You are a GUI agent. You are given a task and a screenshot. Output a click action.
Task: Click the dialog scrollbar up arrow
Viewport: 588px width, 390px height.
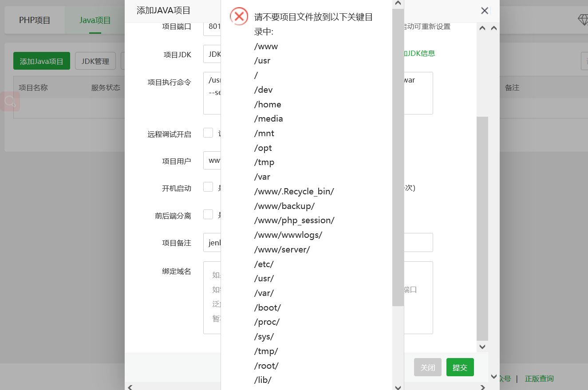482,28
